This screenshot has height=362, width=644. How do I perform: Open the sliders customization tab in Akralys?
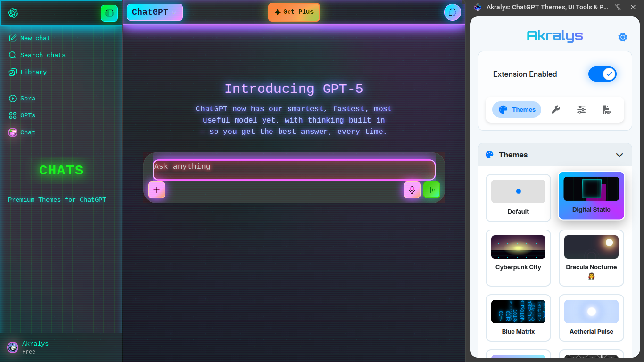click(x=581, y=110)
